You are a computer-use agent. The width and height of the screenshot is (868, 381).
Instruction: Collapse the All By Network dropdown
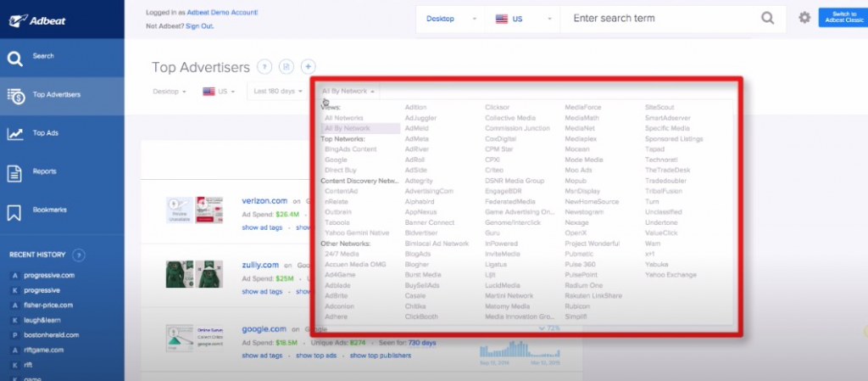tap(348, 92)
